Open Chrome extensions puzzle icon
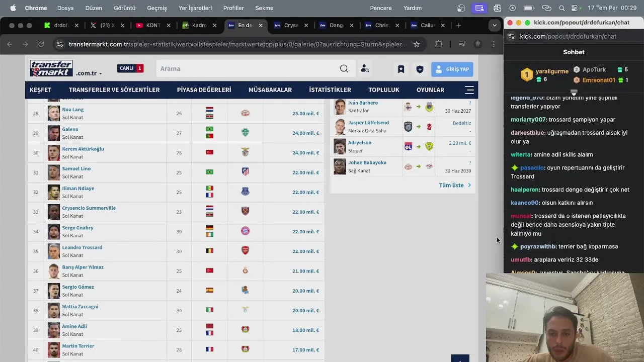The width and height of the screenshot is (644, 362). pos(439,44)
